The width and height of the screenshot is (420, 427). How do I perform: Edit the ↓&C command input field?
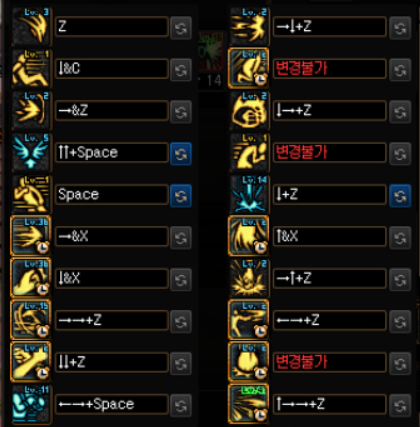(112, 69)
